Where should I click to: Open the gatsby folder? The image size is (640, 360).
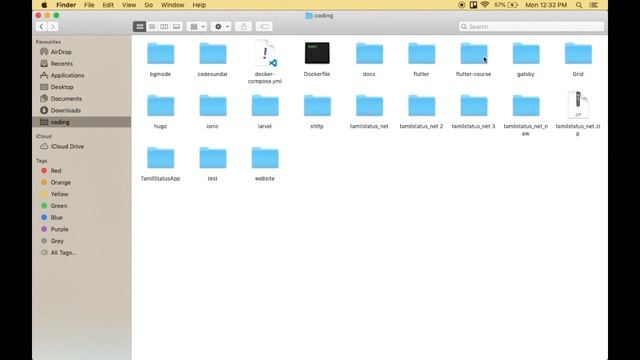point(526,53)
